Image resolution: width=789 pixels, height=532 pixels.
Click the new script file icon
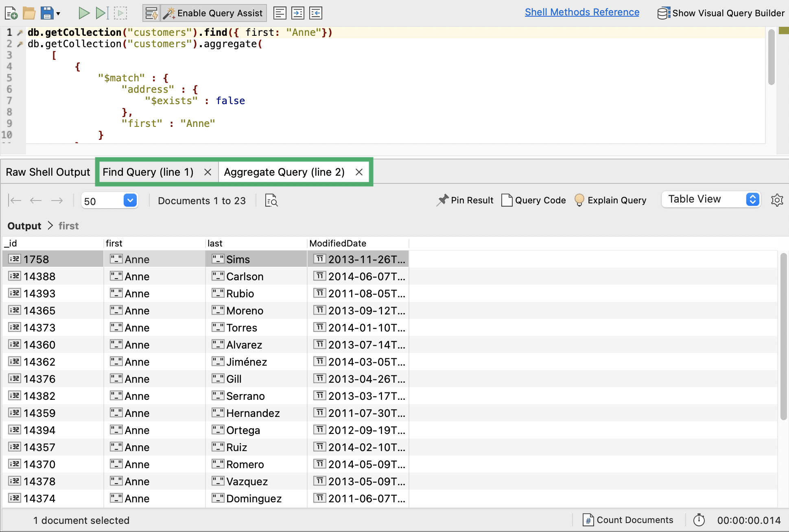11,13
